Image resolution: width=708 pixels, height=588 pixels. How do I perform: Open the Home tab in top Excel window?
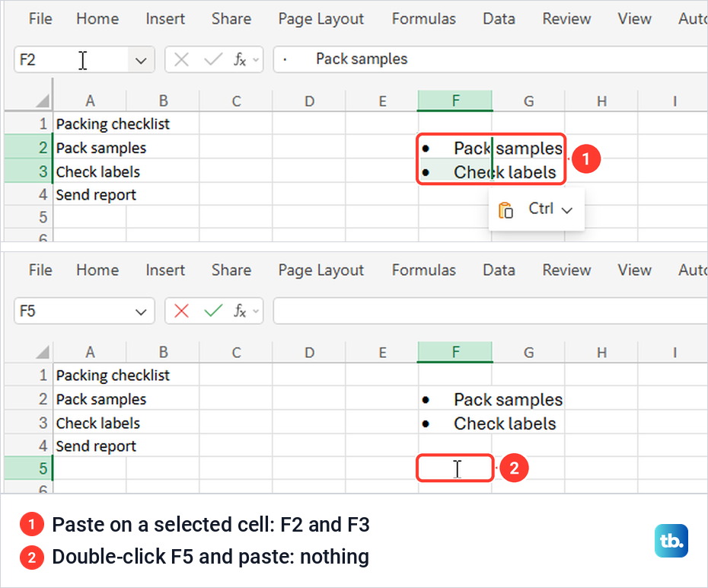click(x=97, y=18)
